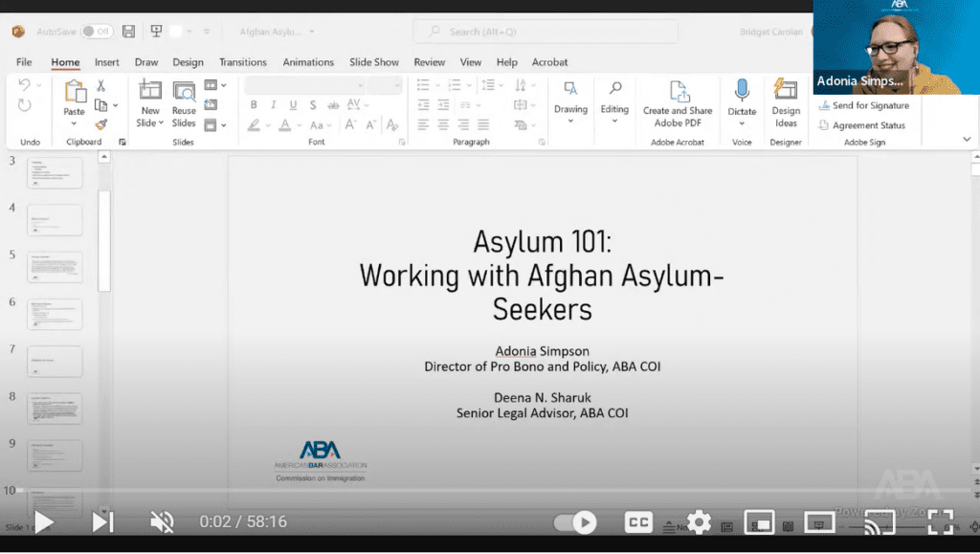Open the Drawing dropdown
Image resolution: width=980 pixels, height=554 pixels.
(570, 103)
